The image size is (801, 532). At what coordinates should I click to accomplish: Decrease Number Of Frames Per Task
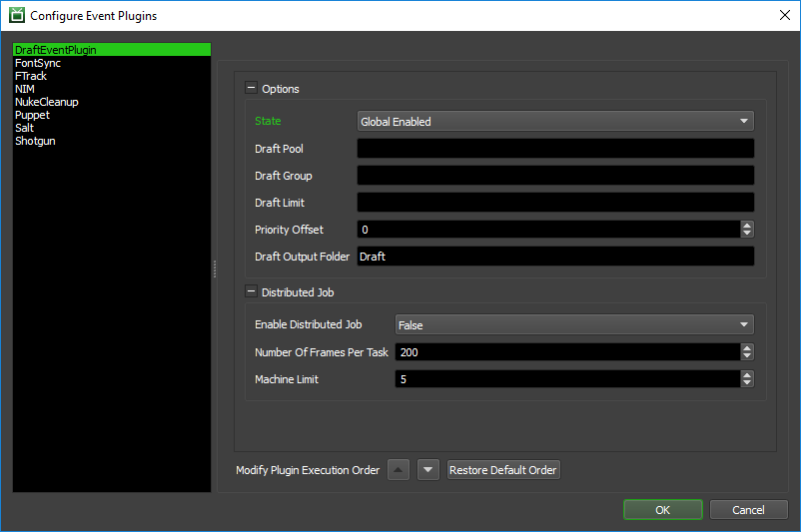click(747, 356)
